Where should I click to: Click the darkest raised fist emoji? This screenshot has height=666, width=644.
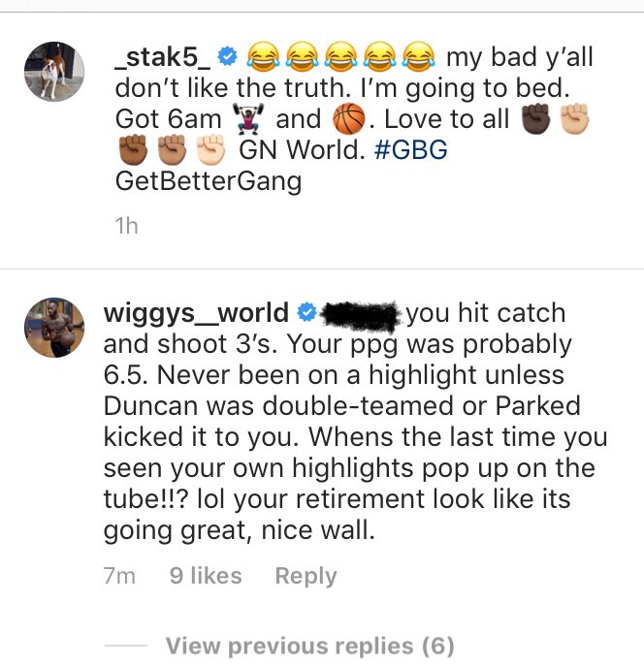tap(535, 119)
